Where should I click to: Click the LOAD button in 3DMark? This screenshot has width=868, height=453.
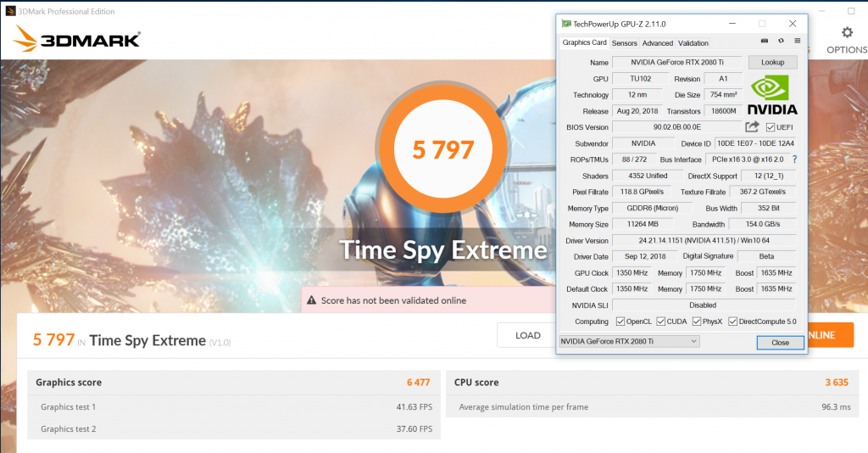527,335
